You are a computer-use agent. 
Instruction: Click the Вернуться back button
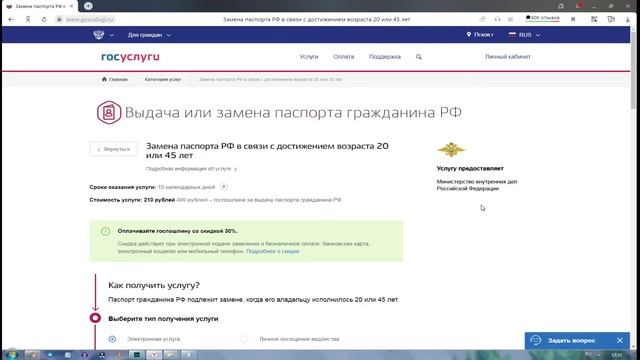click(x=113, y=149)
